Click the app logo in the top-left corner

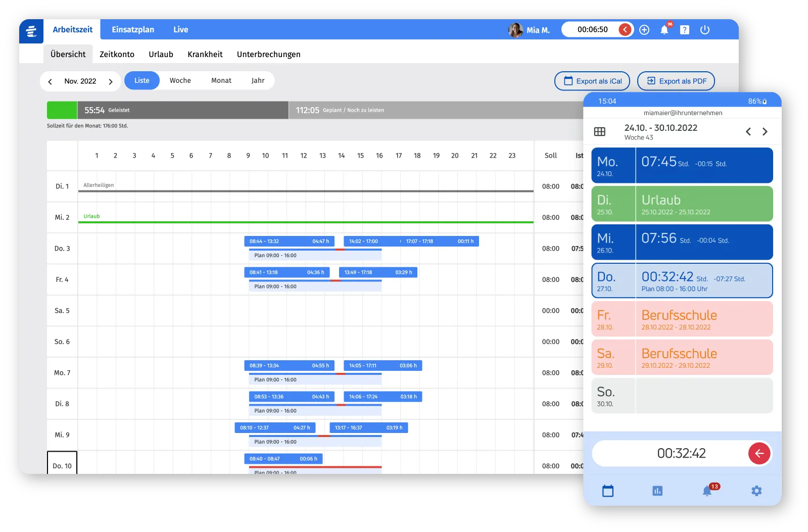coord(31,31)
